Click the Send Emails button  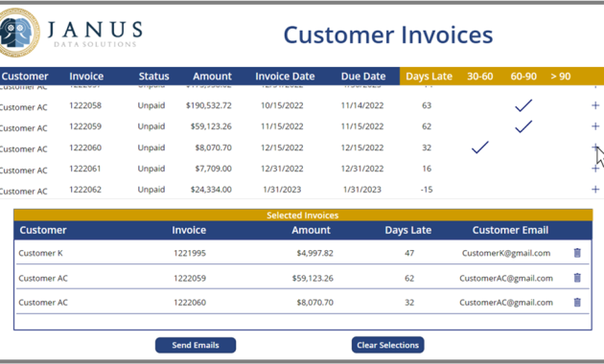(196, 345)
